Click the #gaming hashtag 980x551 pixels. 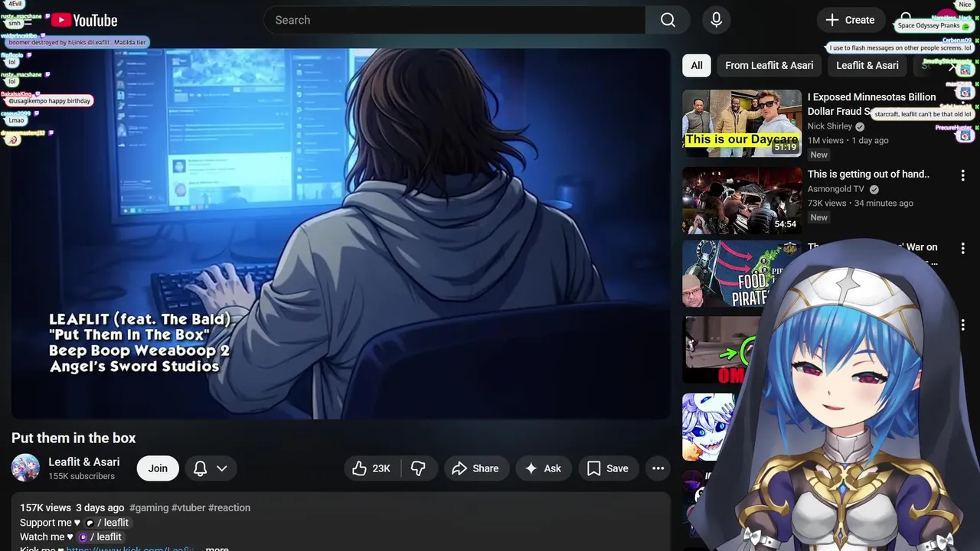[149, 507]
